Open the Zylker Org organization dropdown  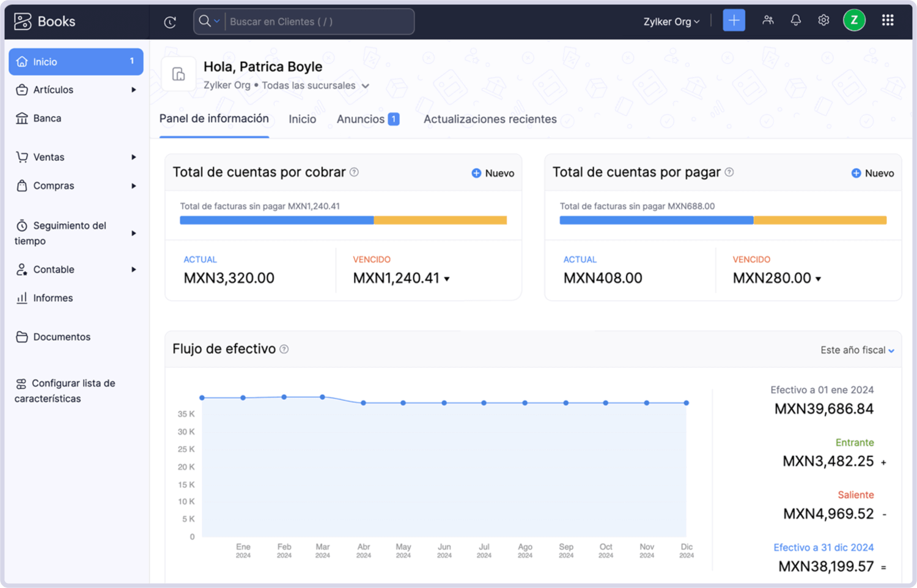(671, 21)
